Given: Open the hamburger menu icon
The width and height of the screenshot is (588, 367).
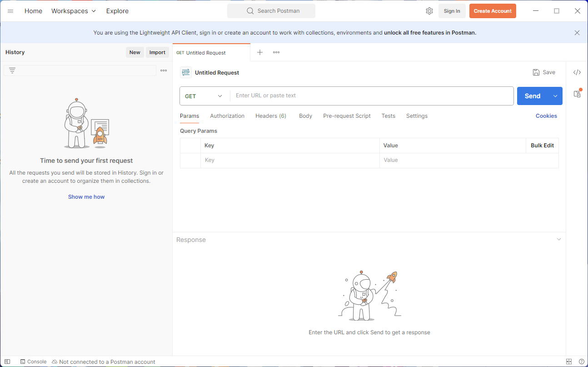Looking at the screenshot, I should [x=10, y=11].
